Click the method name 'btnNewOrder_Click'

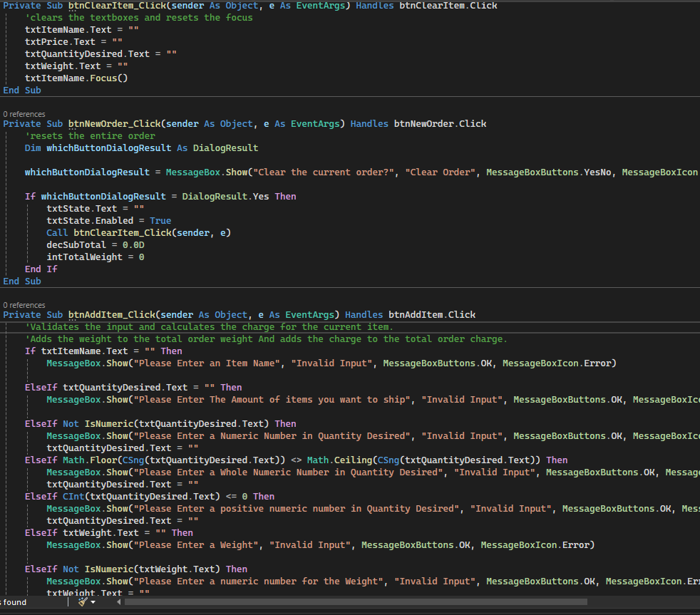point(114,123)
